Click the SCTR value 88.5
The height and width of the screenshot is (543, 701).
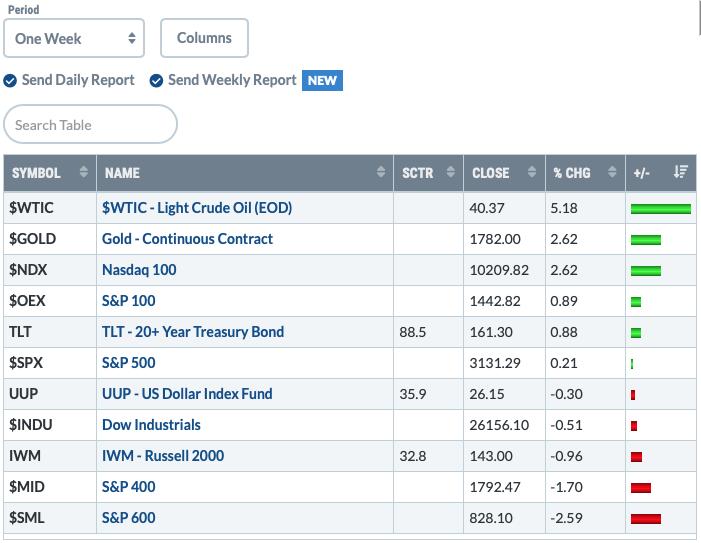413,332
